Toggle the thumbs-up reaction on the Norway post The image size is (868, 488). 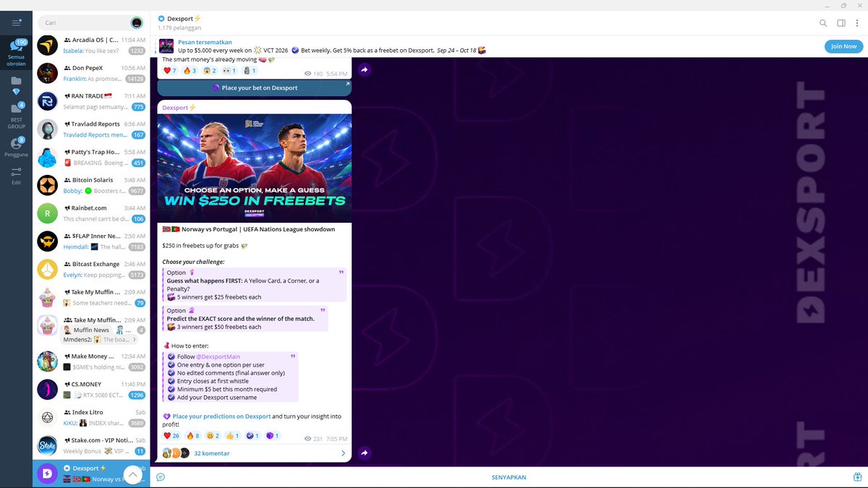coord(232,436)
